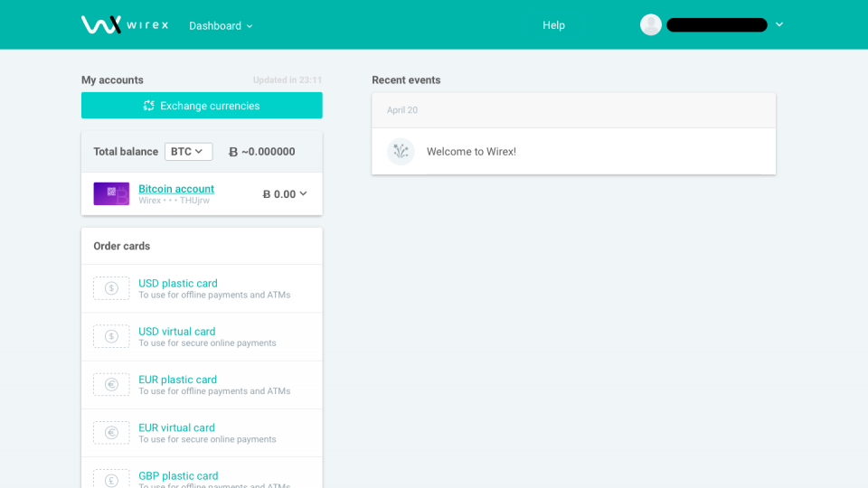Image resolution: width=868 pixels, height=488 pixels.
Task: Click the USD virtual card dollar icon
Action: (111, 336)
